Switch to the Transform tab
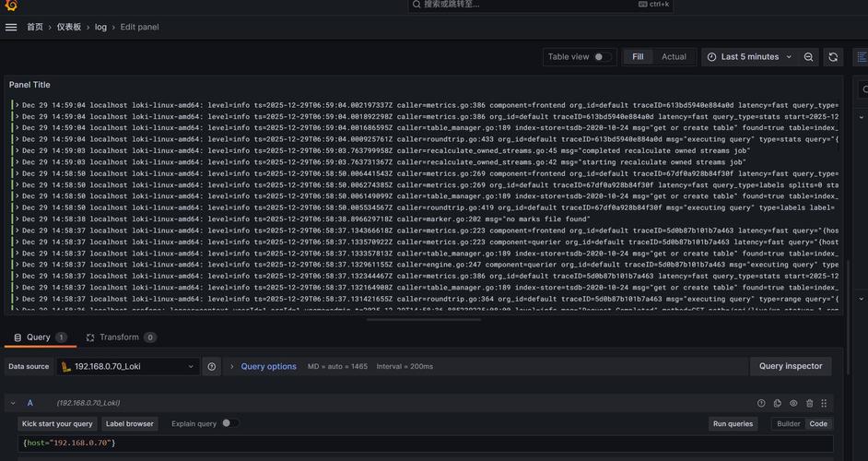The image size is (868, 461). [x=121, y=337]
